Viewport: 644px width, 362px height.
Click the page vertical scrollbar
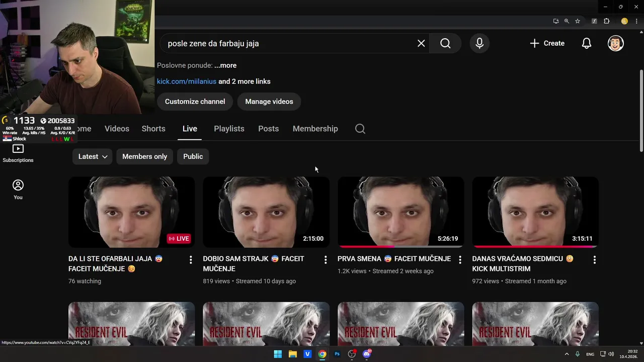(641, 111)
